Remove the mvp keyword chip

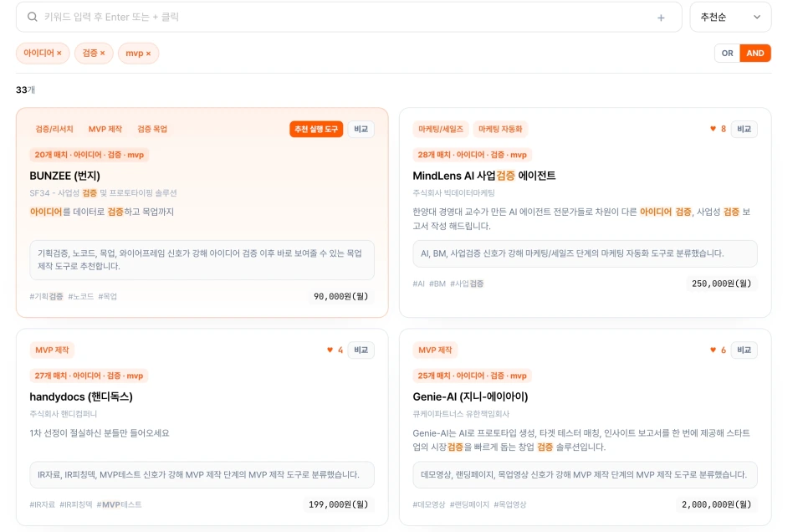[148, 54]
